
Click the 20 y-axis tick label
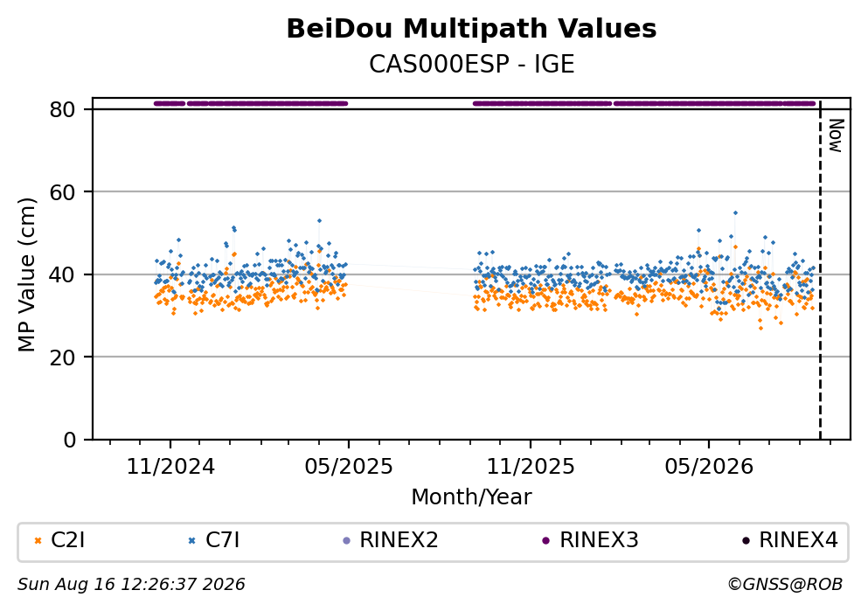pos(63,358)
